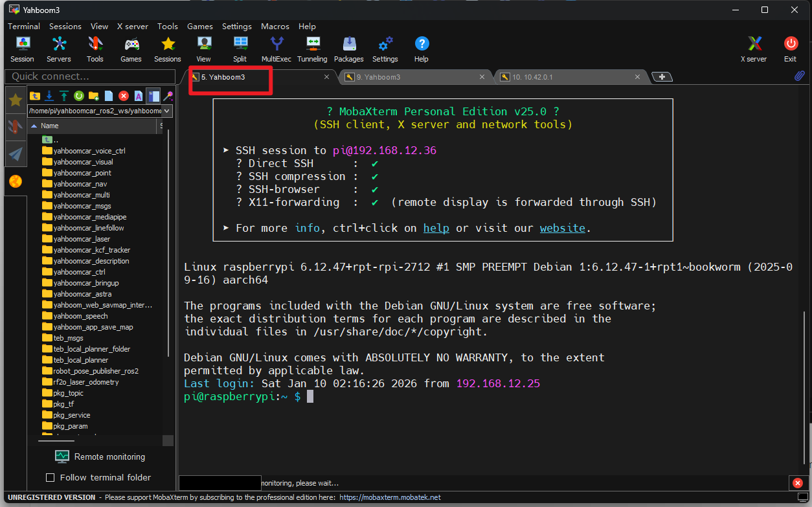
Task: Follow the help link in the terminal banner
Action: [436, 228]
